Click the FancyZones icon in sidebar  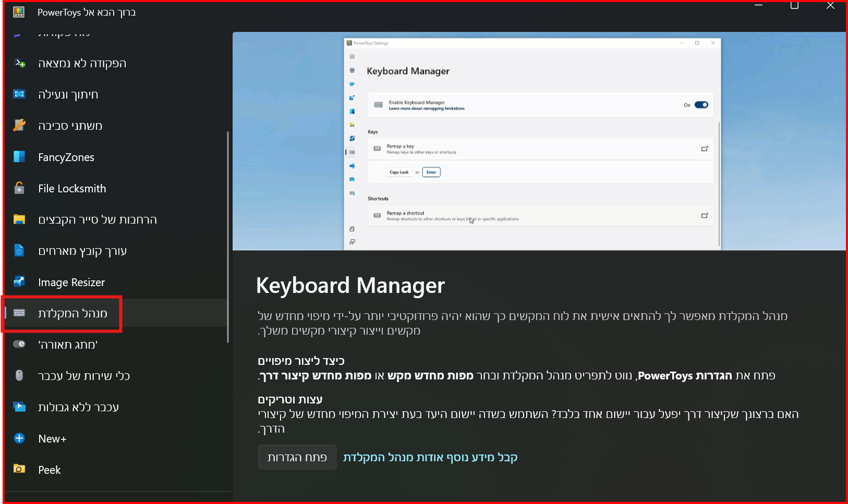point(19,157)
